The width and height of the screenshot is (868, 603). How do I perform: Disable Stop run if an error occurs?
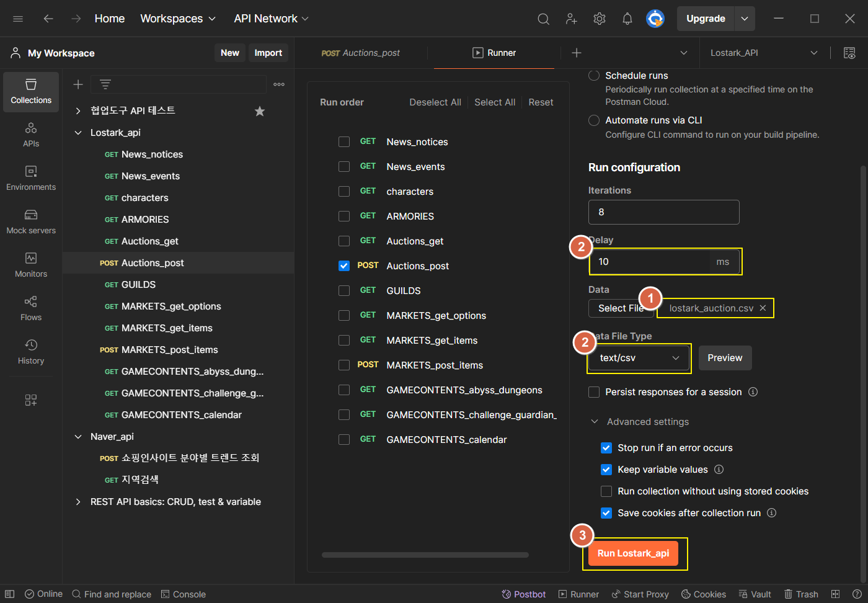click(606, 448)
